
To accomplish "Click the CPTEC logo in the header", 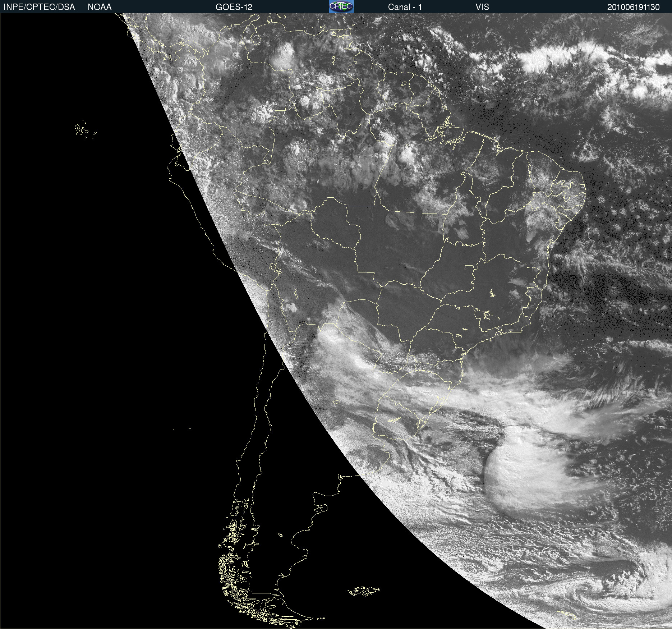I will [x=341, y=6].
